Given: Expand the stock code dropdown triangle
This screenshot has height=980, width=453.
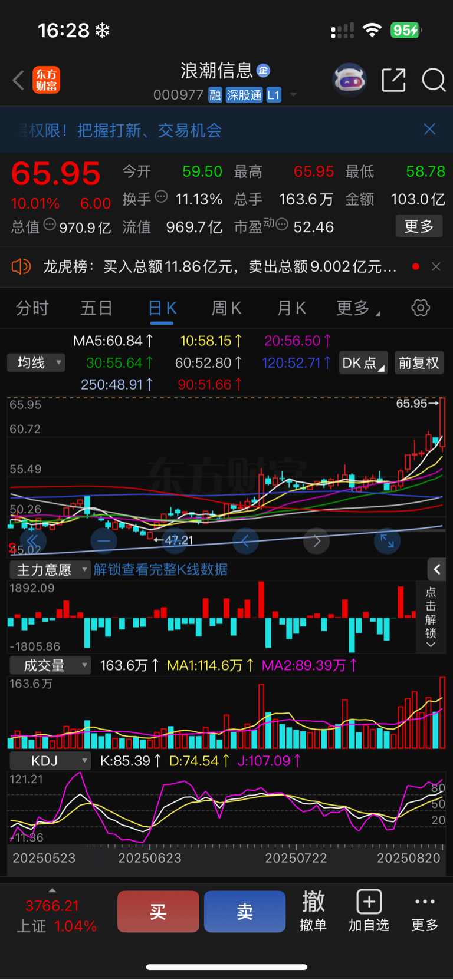Looking at the screenshot, I should point(293,95).
